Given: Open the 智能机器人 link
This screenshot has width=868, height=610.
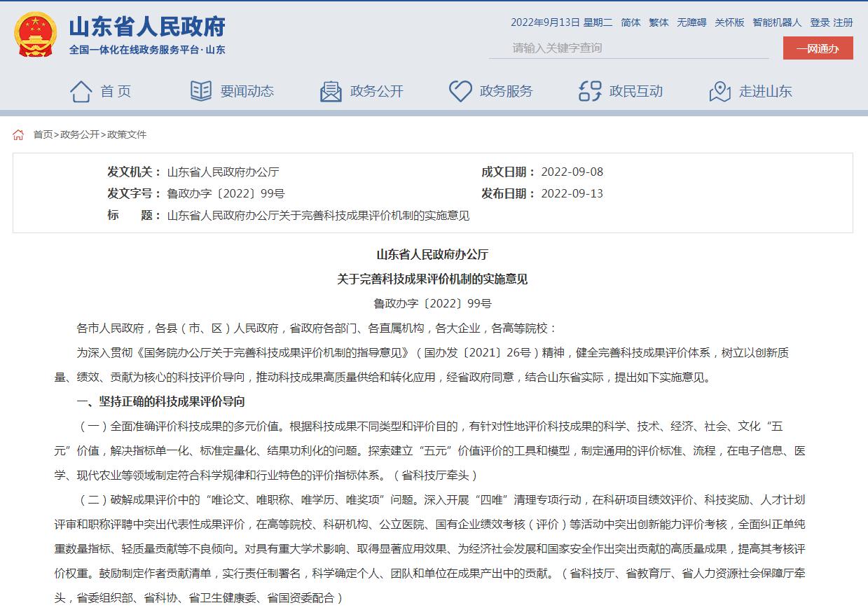Looking at the screenshot, I should [777, 22].
